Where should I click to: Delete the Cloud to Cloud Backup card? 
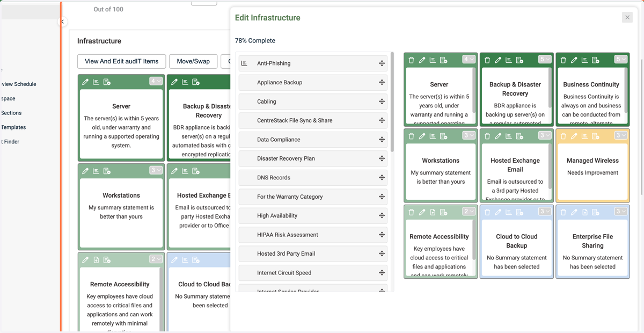click(x=487, y=212)
